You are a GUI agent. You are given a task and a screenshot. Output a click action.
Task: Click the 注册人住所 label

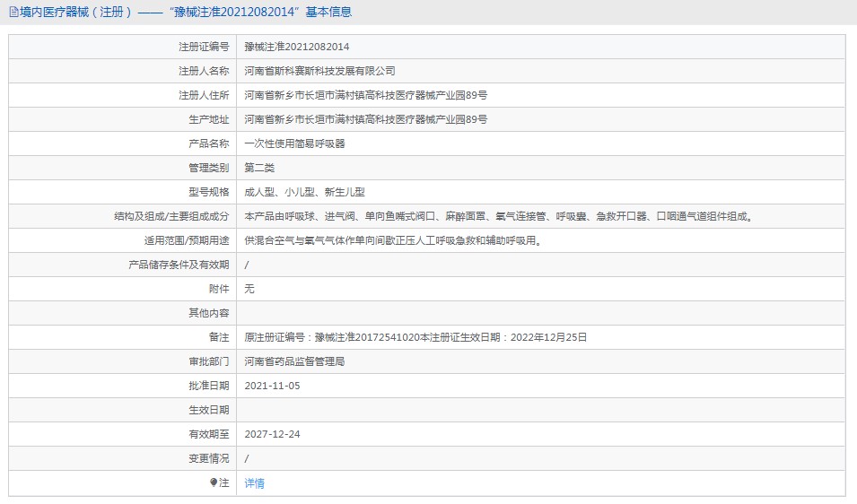(204, 95)
